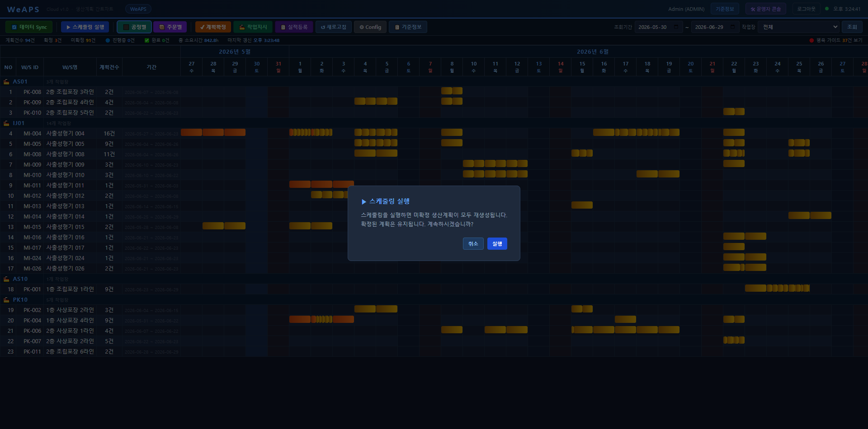The height and width of the screenshot is (429, 868).
Task: Collapse the IJ01 group folder
Action: (6, 123)
